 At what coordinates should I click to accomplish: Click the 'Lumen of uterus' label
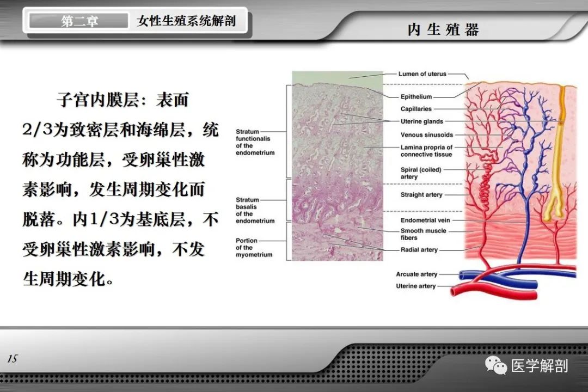click(422, 74)
